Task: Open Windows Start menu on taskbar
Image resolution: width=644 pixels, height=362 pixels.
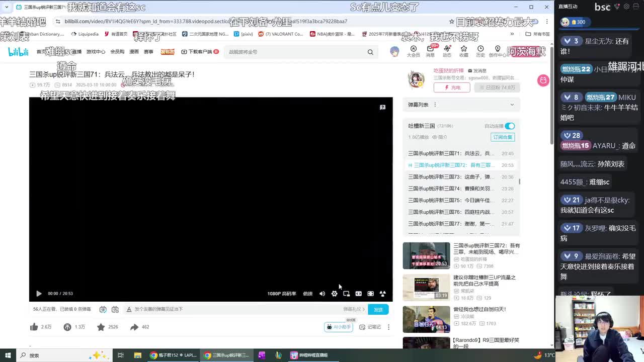Action: 8,355
